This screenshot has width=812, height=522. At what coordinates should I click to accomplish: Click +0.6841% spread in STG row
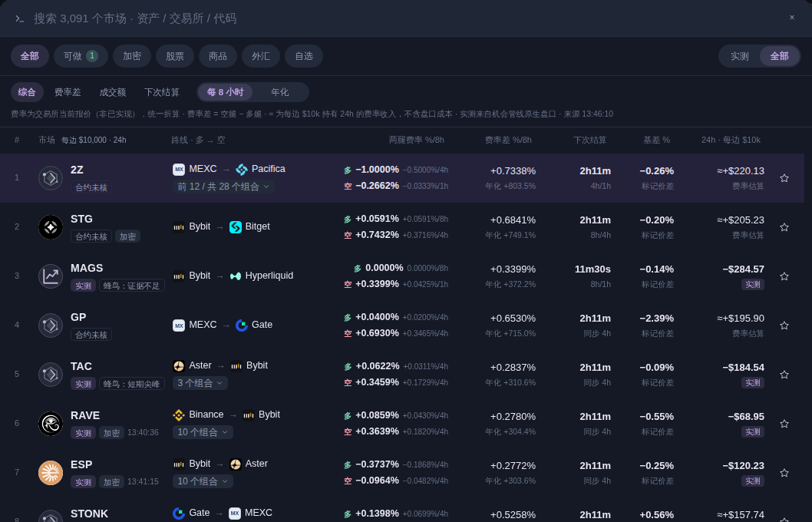(x=513, y=220)
